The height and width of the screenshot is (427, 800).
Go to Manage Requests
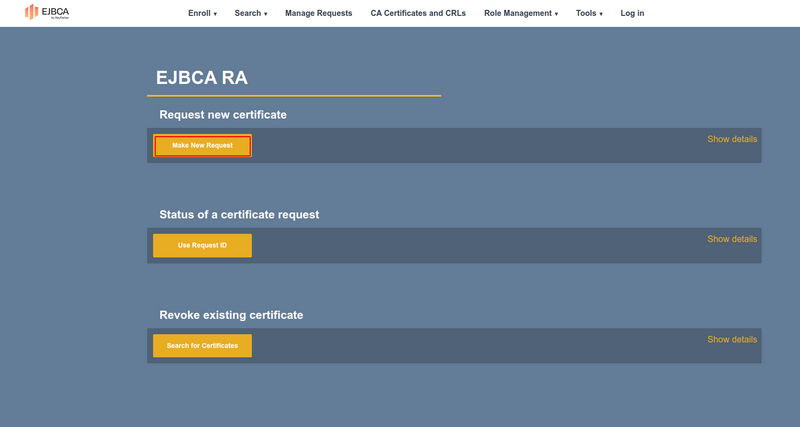click(318, 13)
